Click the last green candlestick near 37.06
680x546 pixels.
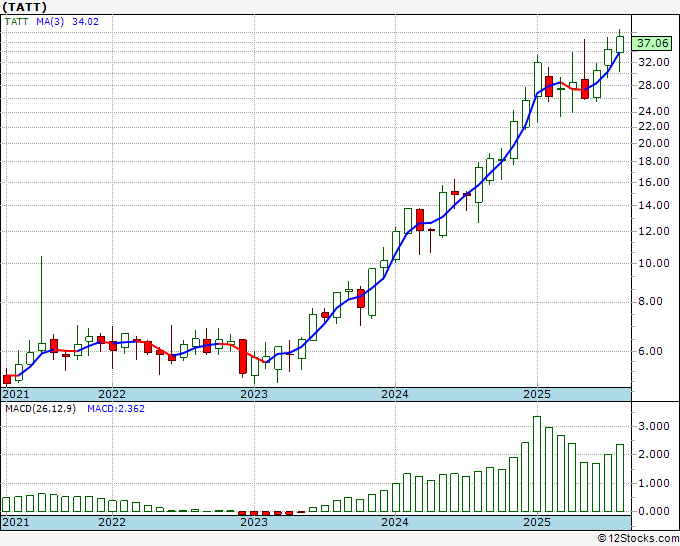[620, 44]
